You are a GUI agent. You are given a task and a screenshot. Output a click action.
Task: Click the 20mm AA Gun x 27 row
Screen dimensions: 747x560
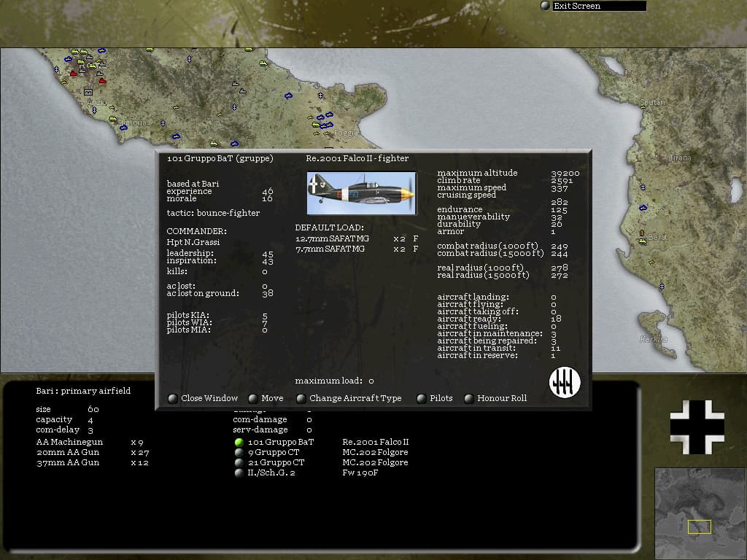(x=93, y=452)
